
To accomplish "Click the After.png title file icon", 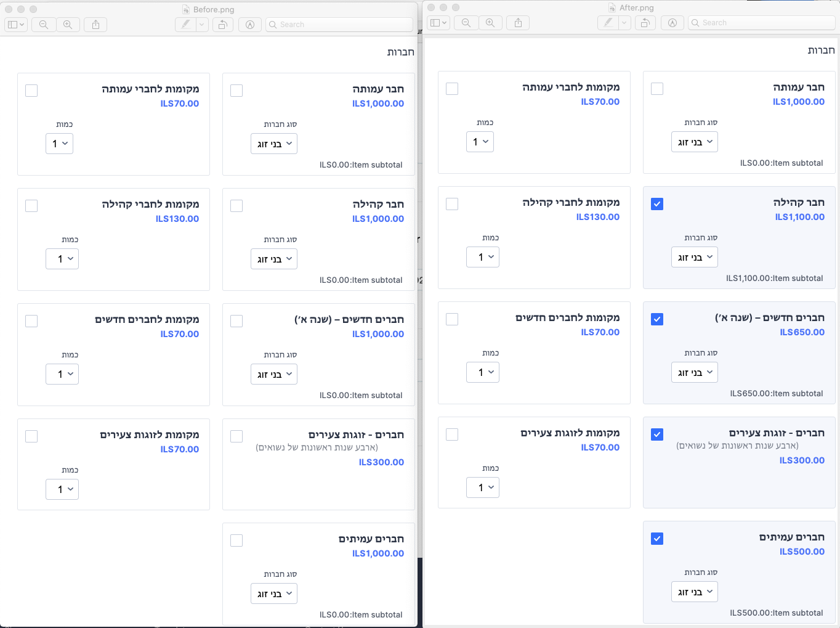I will pos(612,7).
